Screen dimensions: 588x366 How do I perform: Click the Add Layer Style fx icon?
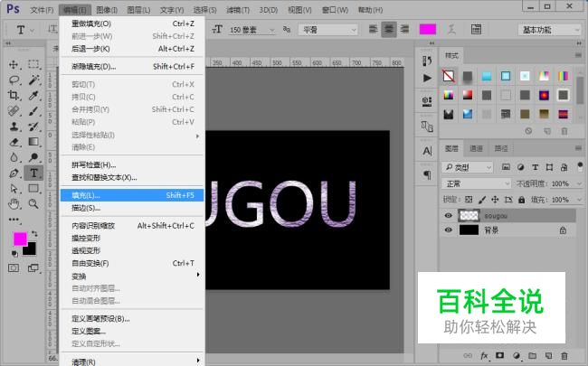[484, 356]
